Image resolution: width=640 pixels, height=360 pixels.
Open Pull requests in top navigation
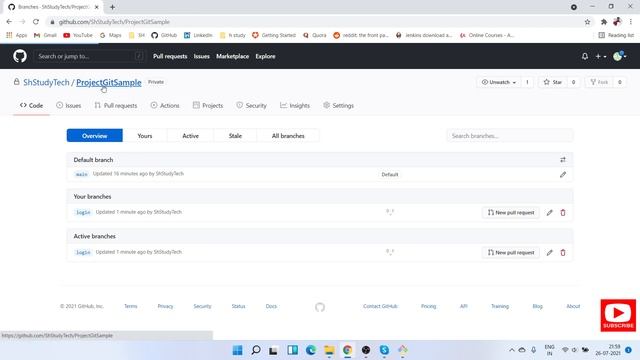point(170,56)
